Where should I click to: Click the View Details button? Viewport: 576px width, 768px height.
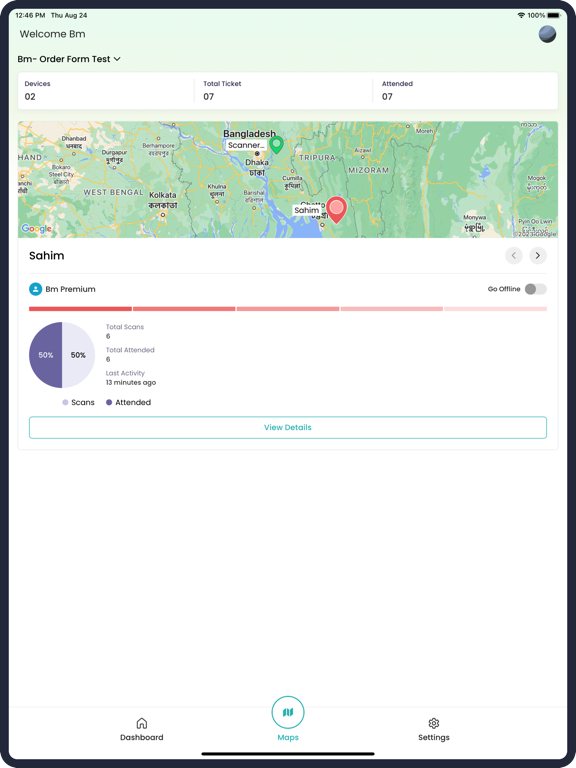288,427
